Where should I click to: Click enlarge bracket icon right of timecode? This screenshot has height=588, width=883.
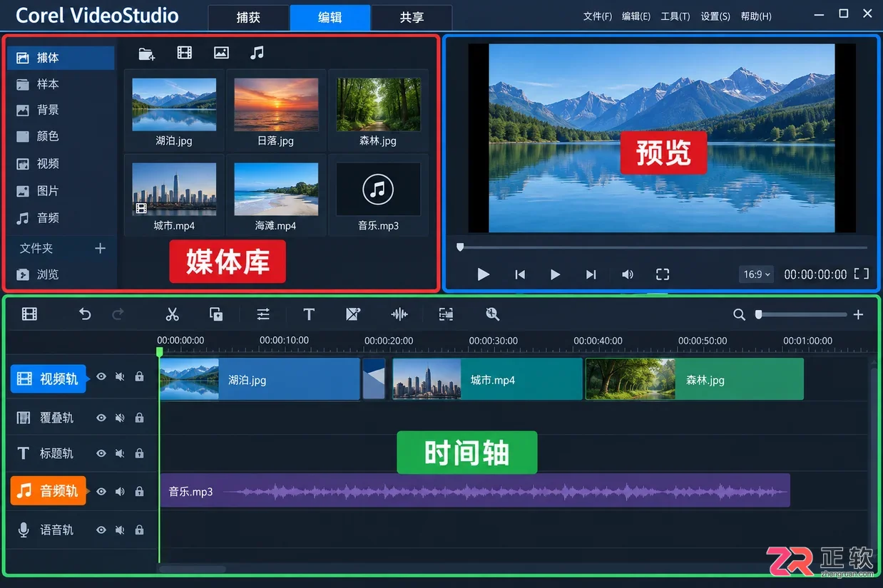[862, 274]
